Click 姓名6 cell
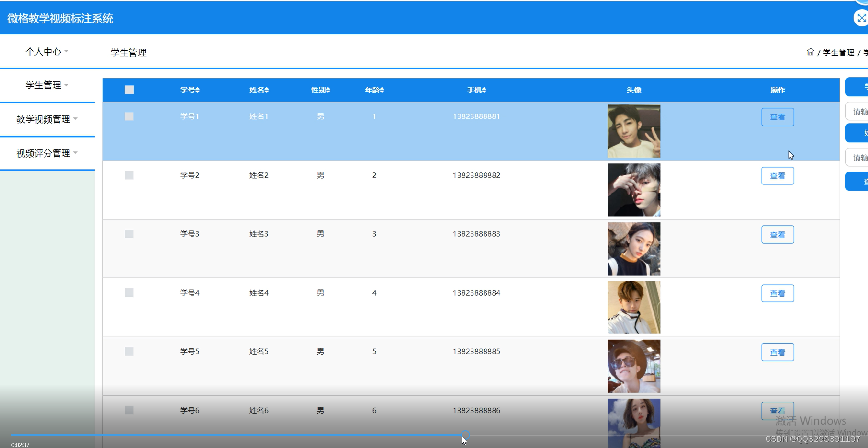The width and height of the screenshot is (868, 448). click(x=259, y=410)
